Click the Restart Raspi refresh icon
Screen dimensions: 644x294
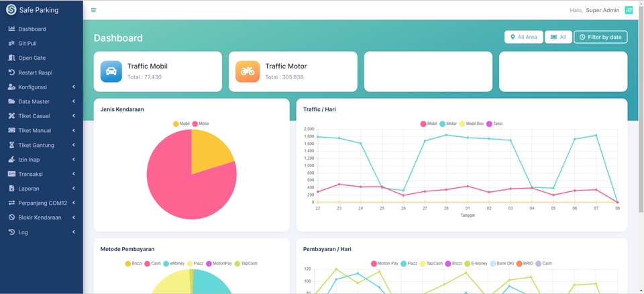click(x=11, y=72)
